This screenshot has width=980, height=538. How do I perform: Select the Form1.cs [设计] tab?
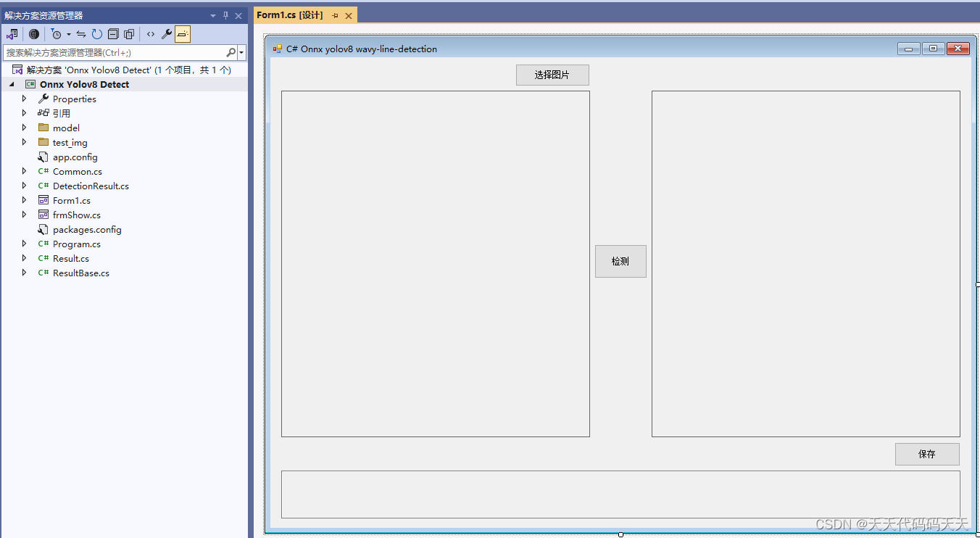(288, 15)
